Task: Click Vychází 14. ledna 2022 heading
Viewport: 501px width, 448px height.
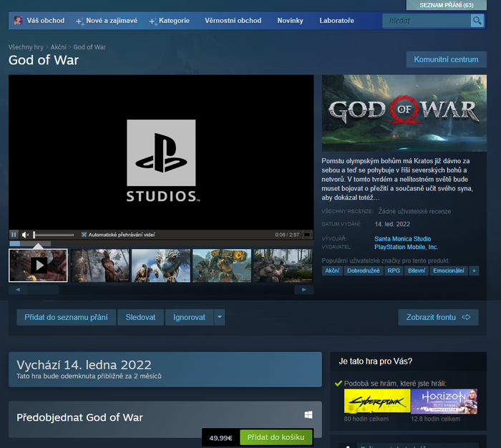Action: pos(84,365)
